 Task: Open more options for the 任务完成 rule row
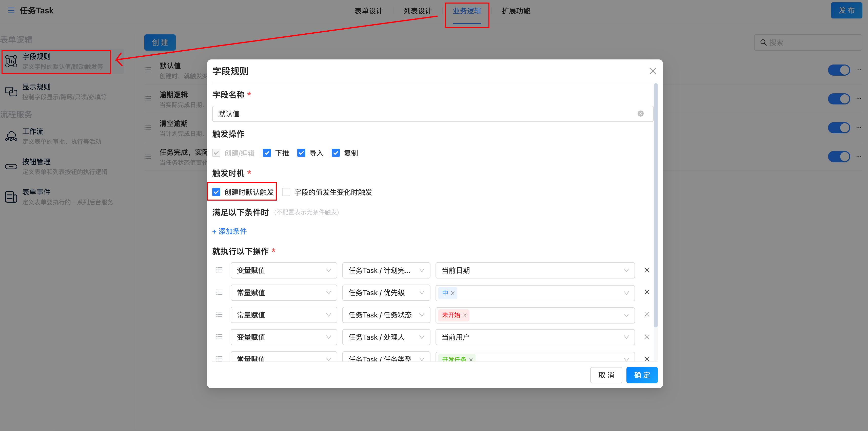(859, 156)
